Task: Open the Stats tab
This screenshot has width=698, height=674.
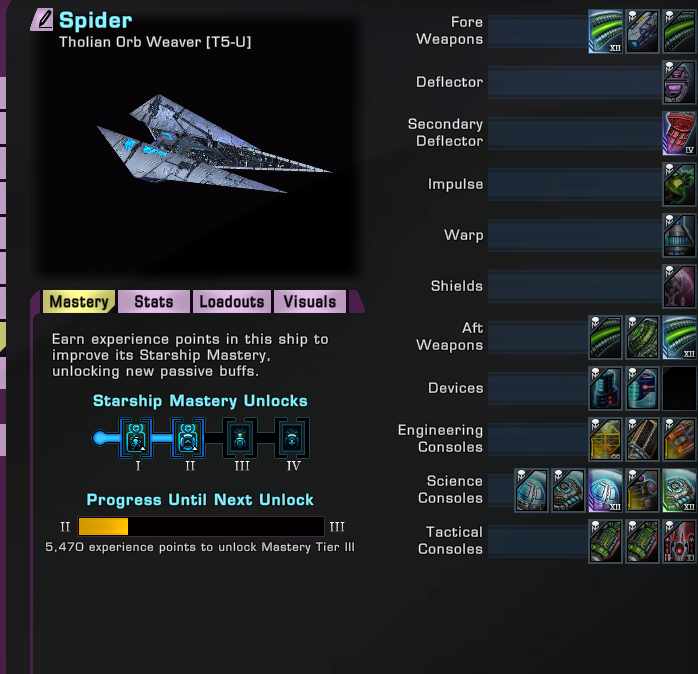Action: tap(154, 302)
